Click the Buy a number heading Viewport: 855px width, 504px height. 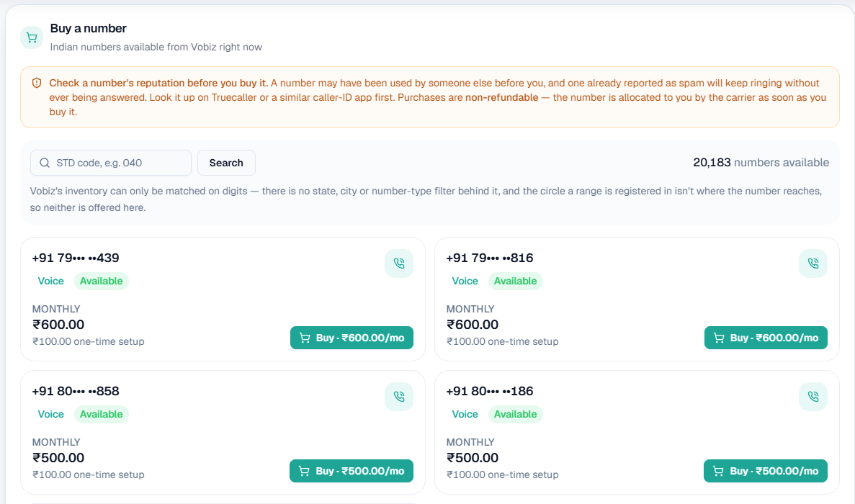(89, 28)
